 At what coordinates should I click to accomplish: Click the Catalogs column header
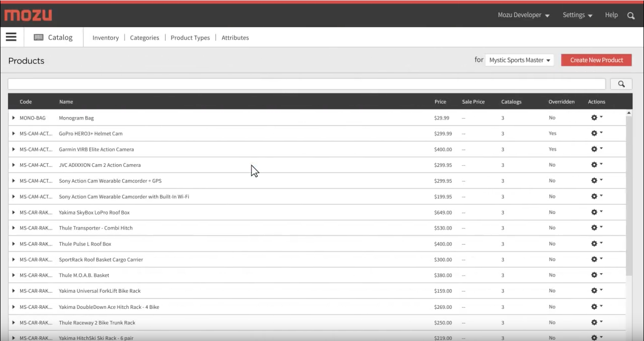pyautogui.click(x=511, y=101)
